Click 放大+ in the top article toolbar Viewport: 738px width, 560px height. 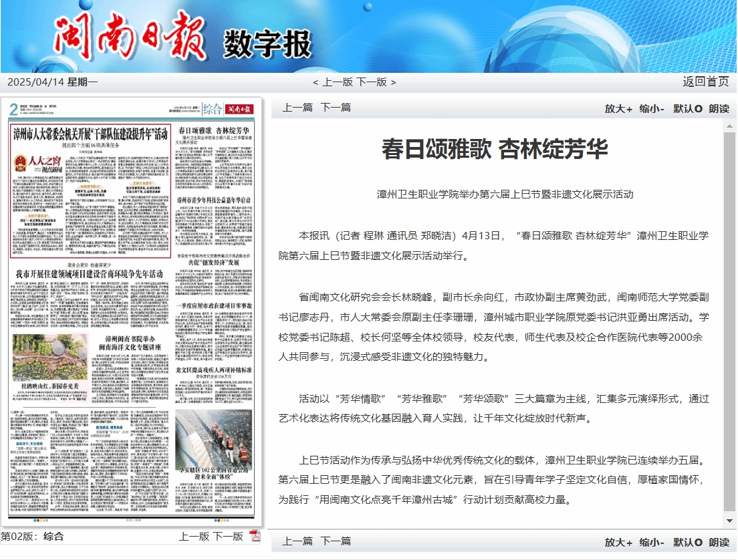(618, 109)
